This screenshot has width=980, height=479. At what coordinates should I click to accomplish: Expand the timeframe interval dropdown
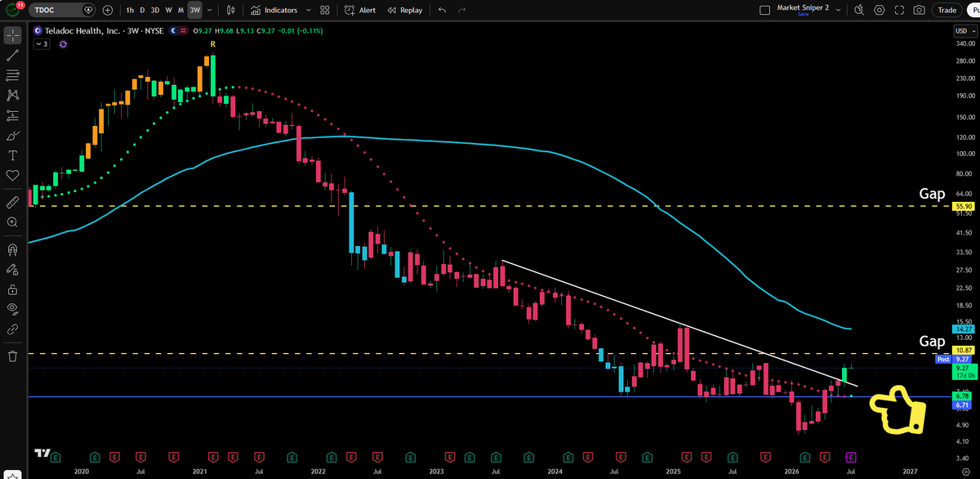click(211, 10)
